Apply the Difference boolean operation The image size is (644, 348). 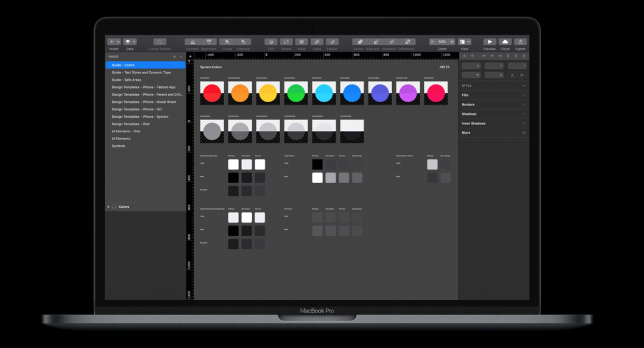[408, 42]
